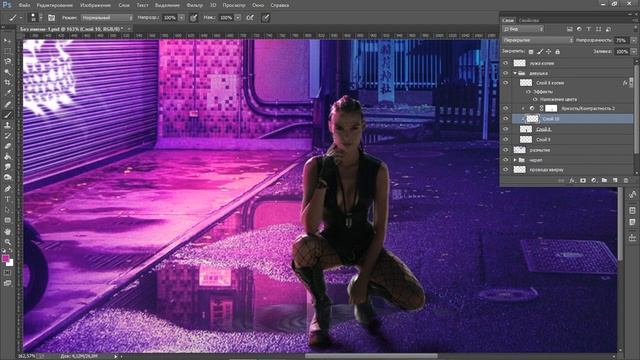This screenshot has height=360, width=640.
Task: Open the brush opacity slider arrow
Action: [x=181, y=18]
